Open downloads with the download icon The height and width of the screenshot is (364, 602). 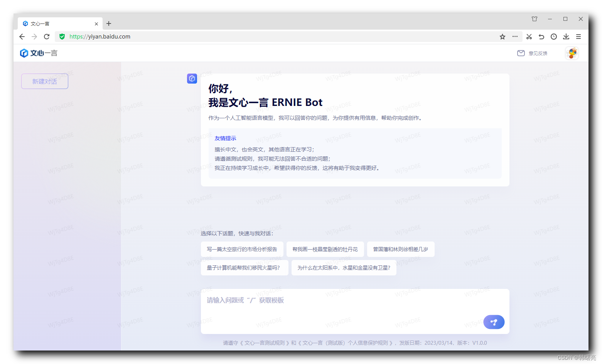pos(566,37)
